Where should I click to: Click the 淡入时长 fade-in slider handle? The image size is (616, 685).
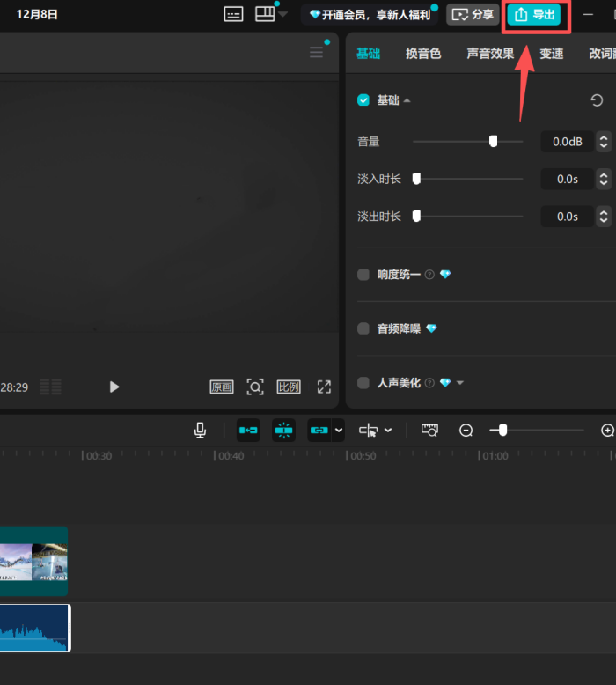coord(416,179)
